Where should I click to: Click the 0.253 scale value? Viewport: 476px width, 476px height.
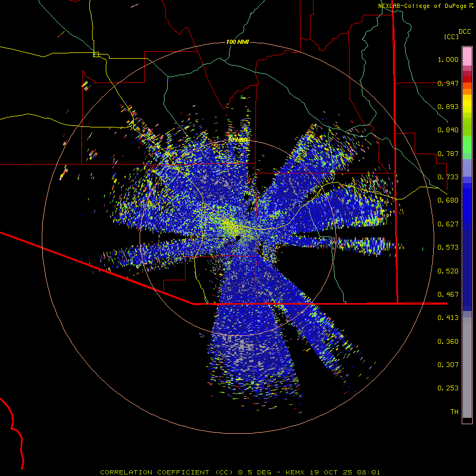[448, 388]
